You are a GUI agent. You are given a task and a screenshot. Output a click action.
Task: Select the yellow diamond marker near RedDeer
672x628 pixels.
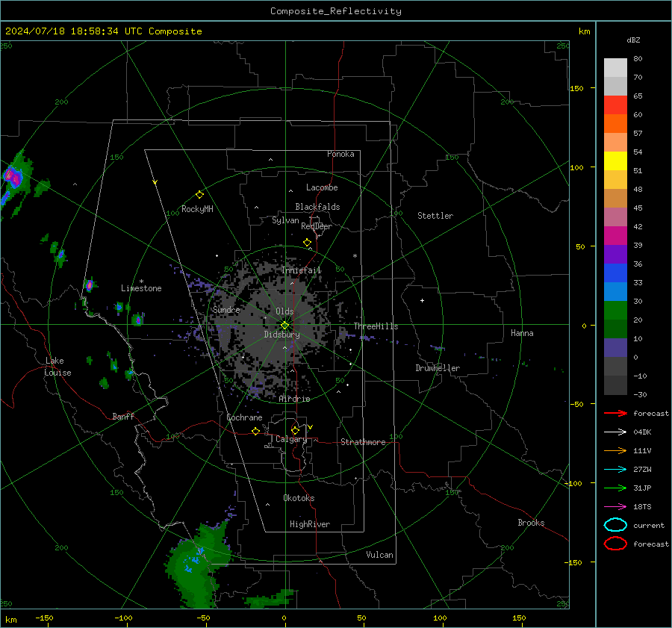point(307,243)
